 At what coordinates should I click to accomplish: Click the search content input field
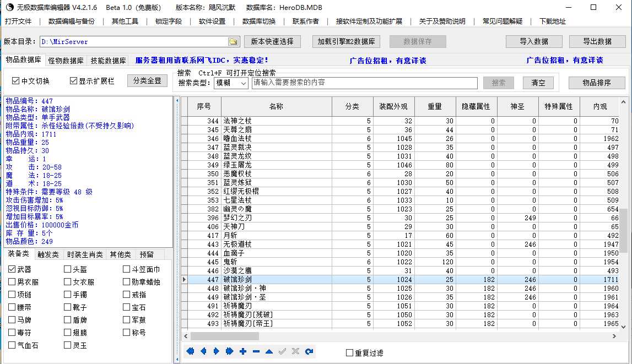pyautogui.click(x=364, y=83)
